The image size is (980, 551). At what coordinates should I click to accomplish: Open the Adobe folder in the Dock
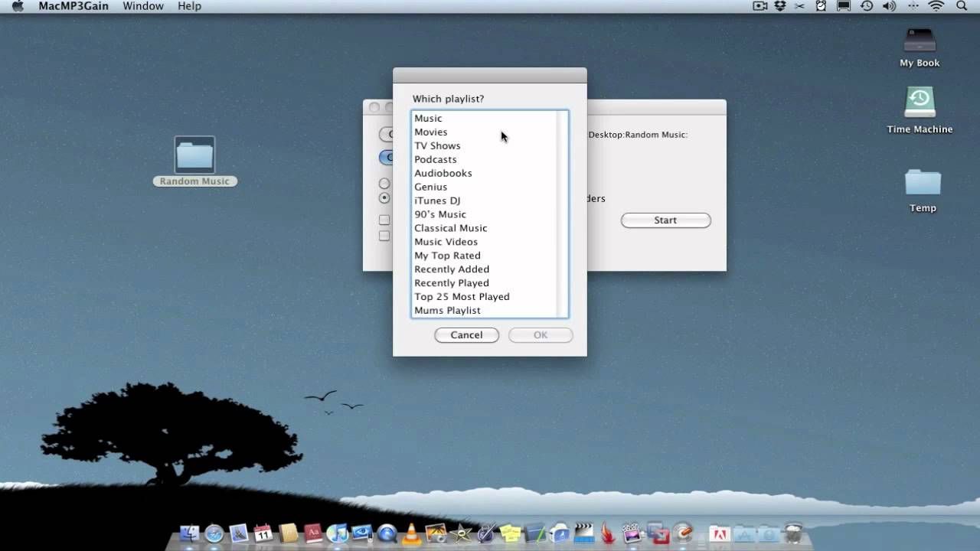tap(720, 533)
